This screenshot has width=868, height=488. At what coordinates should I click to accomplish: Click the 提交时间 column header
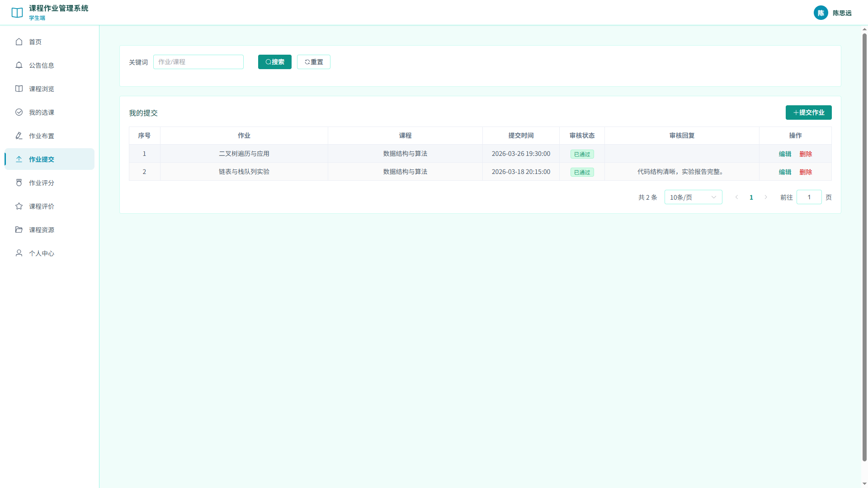click(521, 136)
